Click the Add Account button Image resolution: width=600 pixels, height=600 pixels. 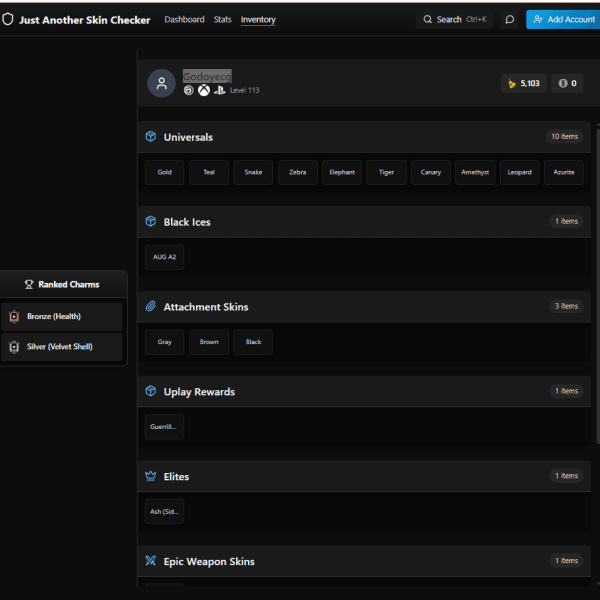click(x=563, y=19)
